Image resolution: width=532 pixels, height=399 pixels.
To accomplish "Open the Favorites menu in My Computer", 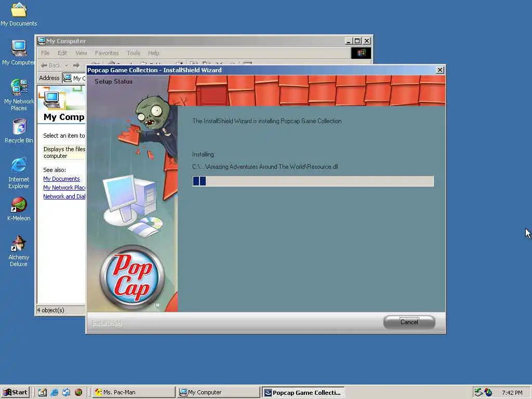I will point(107,53).
